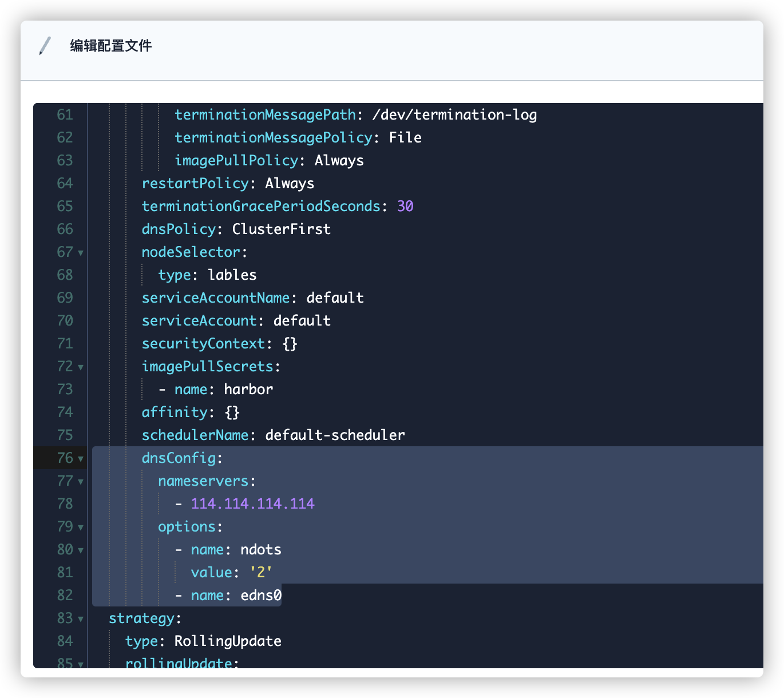
Task: Click the lables type value
Action: (x=232, y=275)
